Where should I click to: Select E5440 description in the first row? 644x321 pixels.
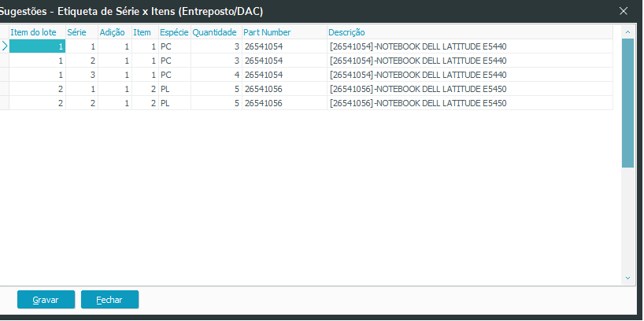[470, 46]
